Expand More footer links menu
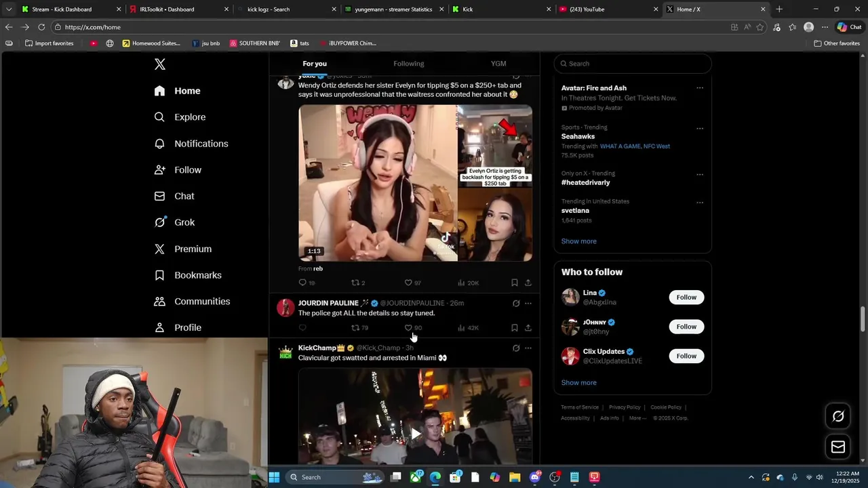This screenshot has width=868, height=488. point(637,418)
